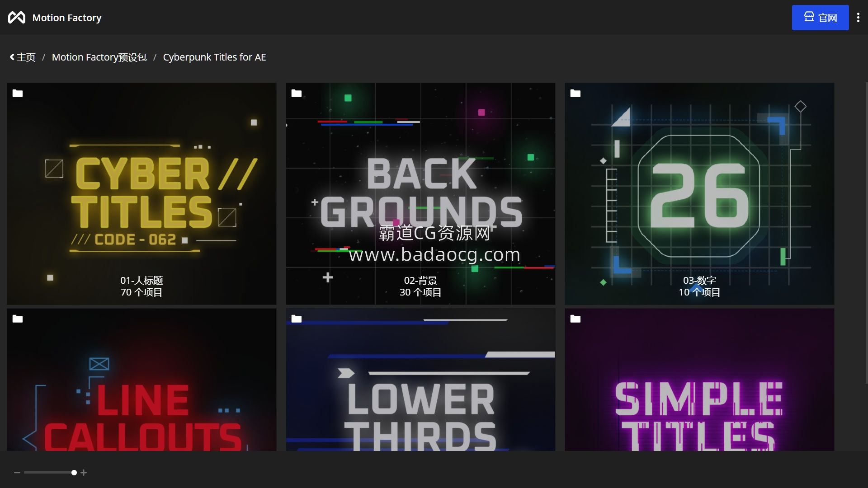Click the Motion Factory logo icon
Screen dimensions: 868x488
[17, 18]
